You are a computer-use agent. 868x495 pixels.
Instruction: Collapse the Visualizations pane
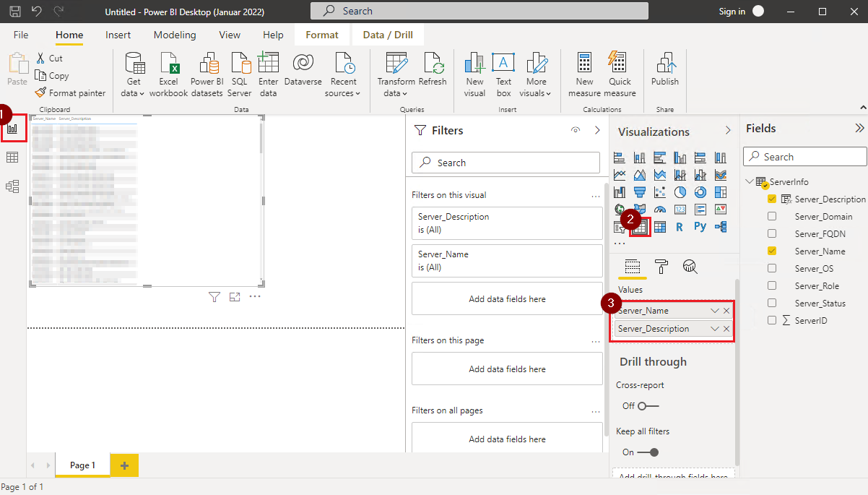(x=728, y=131)
